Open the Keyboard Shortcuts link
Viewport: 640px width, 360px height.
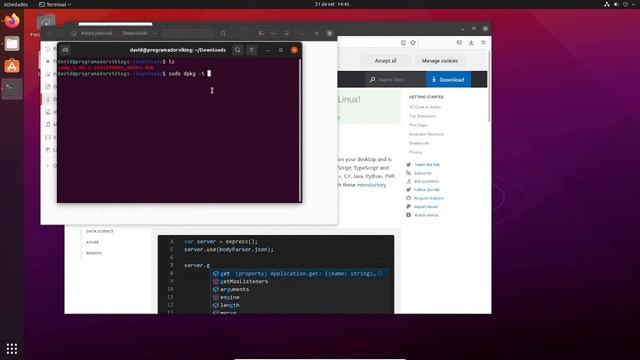426,134
